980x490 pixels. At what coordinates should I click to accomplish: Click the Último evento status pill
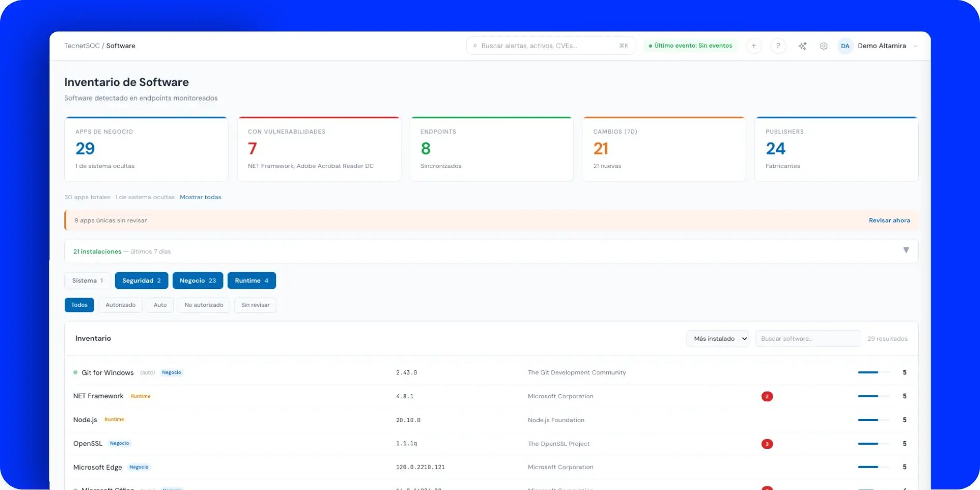point(690,46)
